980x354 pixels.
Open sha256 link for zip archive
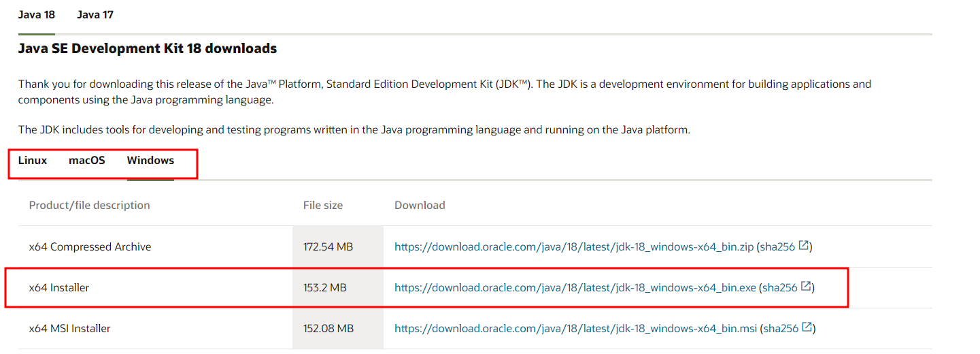tap(777, 246)
